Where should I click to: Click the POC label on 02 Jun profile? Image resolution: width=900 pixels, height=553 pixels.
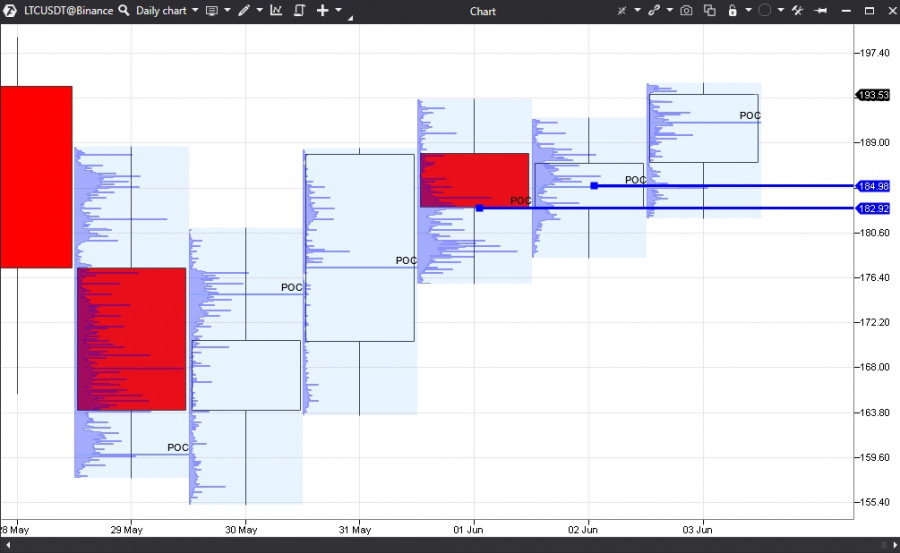click(x=635, y=180)
